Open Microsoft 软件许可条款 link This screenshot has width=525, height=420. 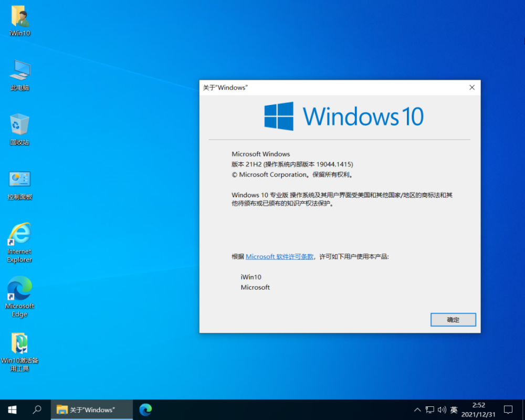[280, 257]
